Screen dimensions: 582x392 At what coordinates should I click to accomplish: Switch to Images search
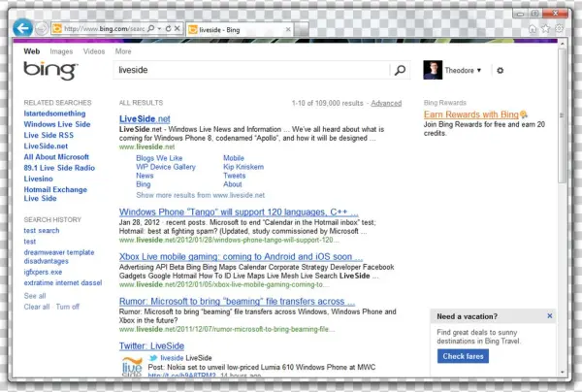coord(61,51)
